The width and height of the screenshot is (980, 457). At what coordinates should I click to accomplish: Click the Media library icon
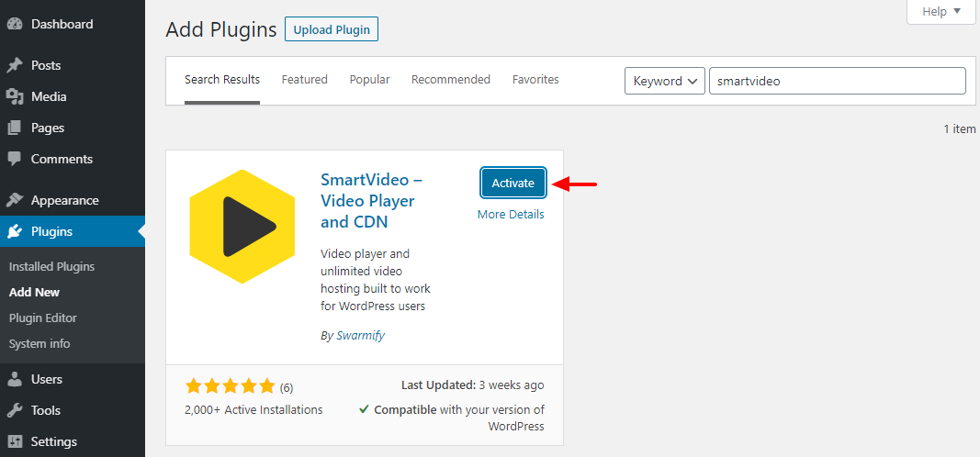click(x=15, y=96)
